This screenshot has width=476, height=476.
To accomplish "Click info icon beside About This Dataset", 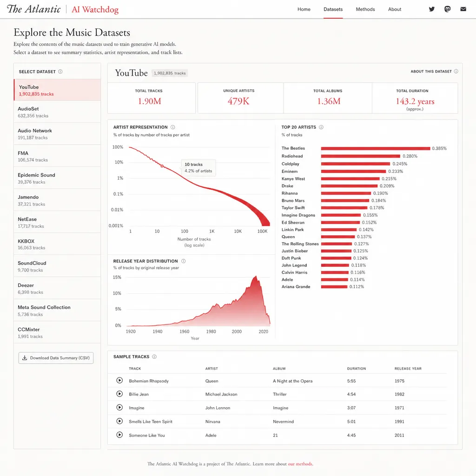I will tap(456, 71).
